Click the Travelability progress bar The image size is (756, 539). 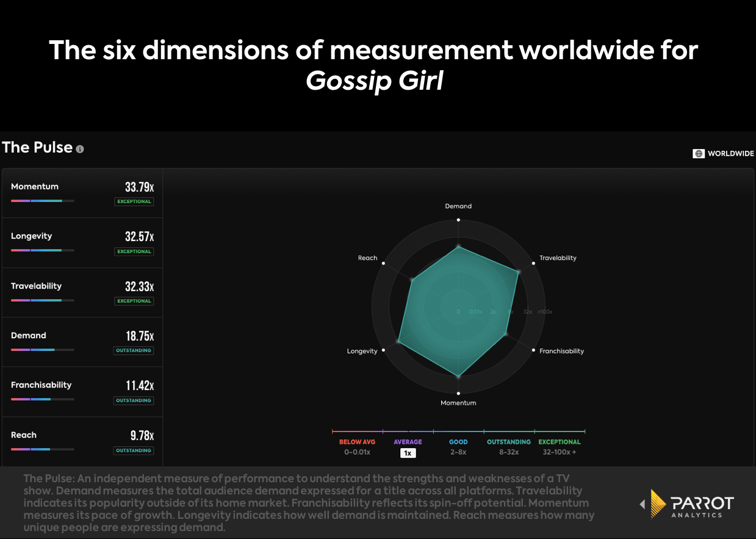[43, 300]
